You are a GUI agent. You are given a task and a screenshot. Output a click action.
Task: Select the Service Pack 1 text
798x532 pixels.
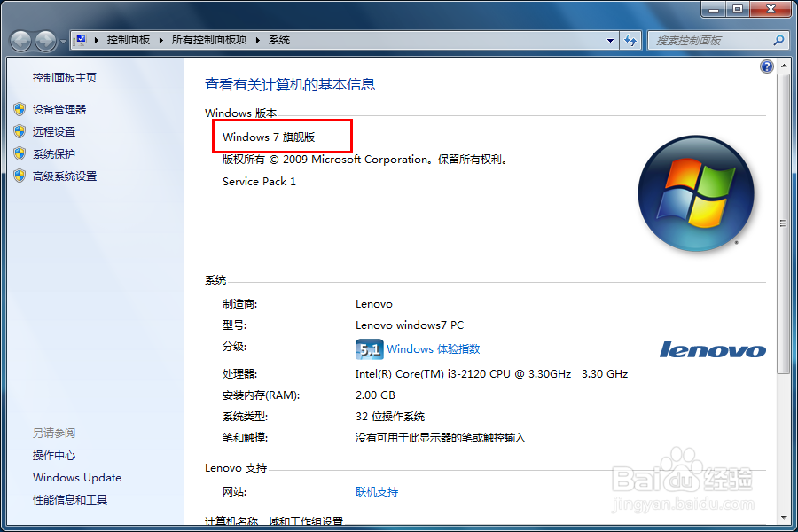click(259, 181)
